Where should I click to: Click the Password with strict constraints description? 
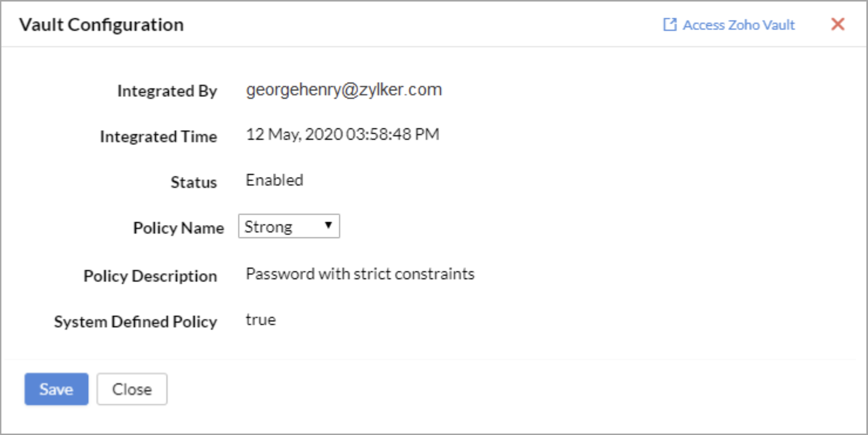(360, 274)
